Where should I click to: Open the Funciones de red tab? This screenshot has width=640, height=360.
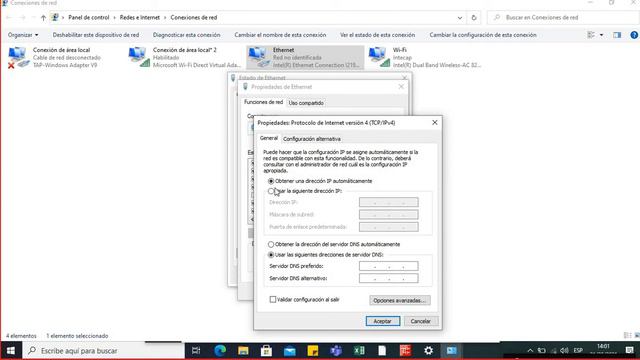click(x=263, y=102)
